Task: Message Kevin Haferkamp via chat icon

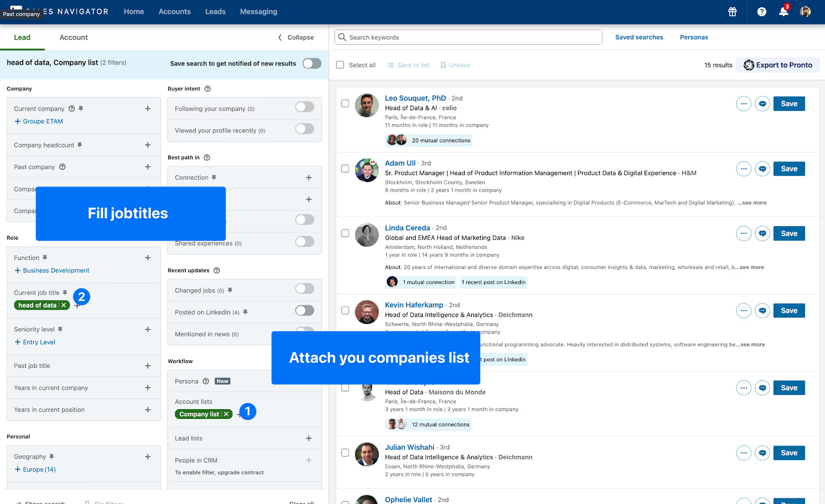Action: pyautogui.click(x=762, y=311)
